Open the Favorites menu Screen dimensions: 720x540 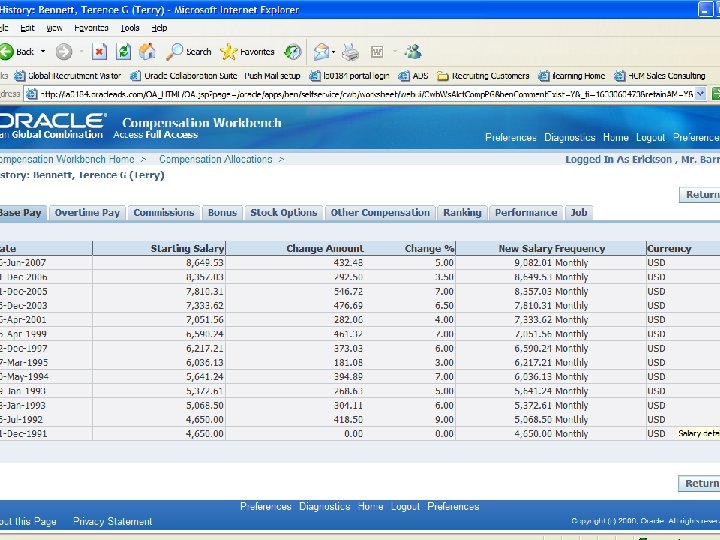click(91, 28)
